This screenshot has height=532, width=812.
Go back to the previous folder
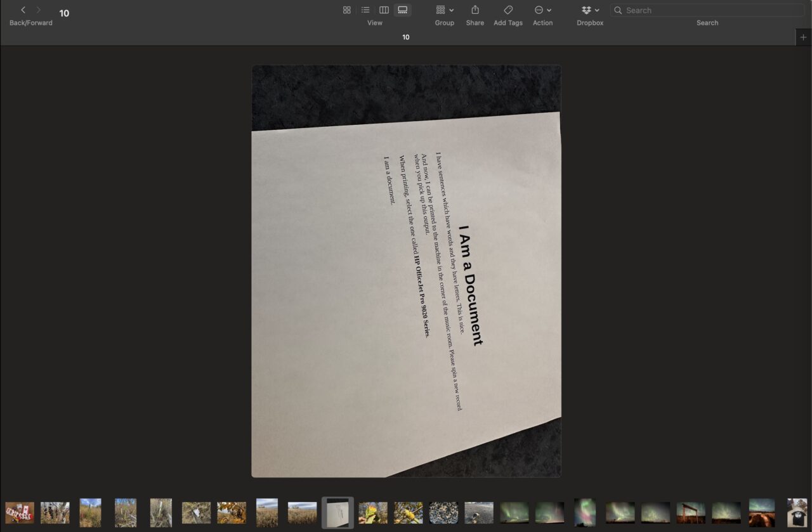click(x=23, y=10)
